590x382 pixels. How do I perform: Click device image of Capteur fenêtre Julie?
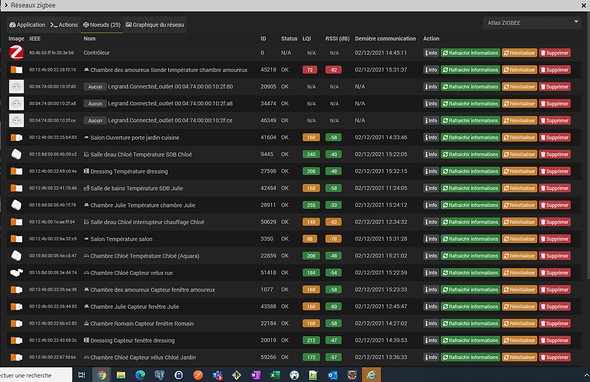tap(16, 307)
